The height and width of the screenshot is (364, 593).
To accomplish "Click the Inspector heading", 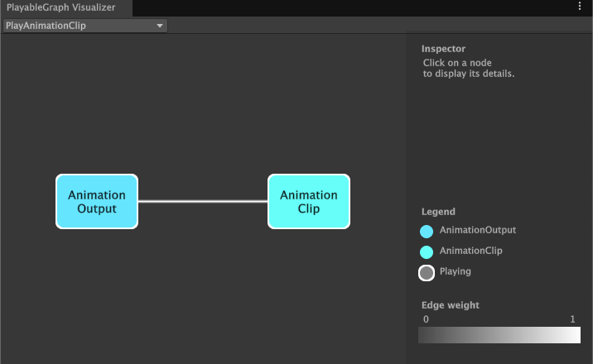I will pos(443,49).
